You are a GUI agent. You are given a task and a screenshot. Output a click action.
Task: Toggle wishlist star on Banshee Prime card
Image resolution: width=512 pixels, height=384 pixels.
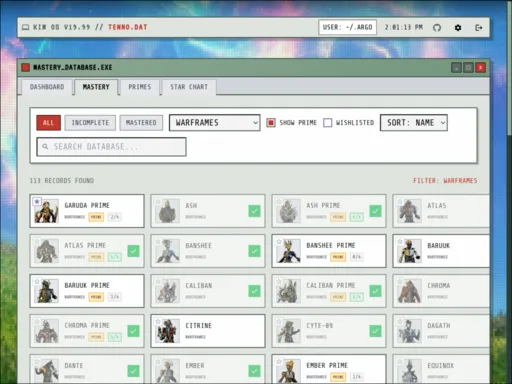coord(279,241)
